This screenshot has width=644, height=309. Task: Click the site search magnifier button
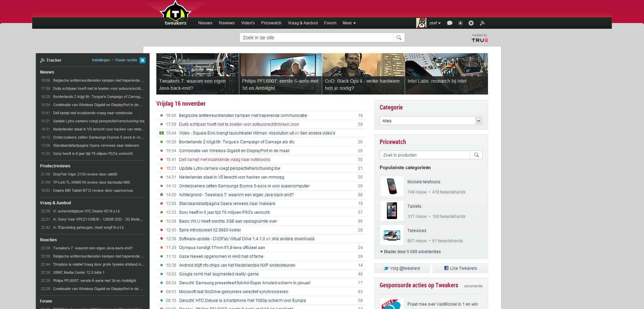pos(399,38)
